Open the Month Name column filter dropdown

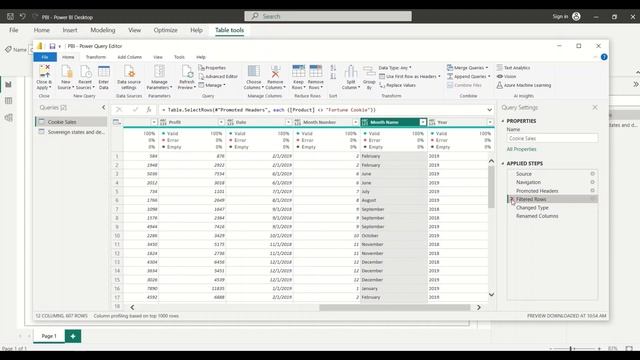423,122
